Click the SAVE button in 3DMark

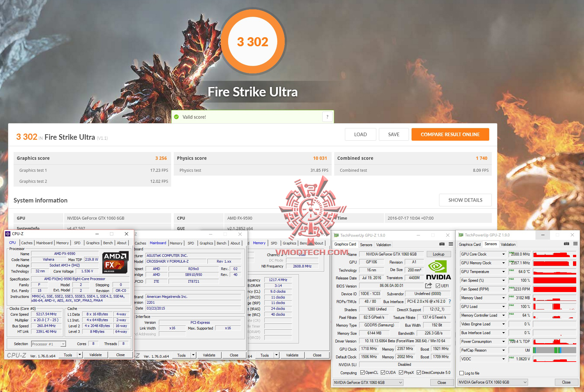(x=394, y=135)
